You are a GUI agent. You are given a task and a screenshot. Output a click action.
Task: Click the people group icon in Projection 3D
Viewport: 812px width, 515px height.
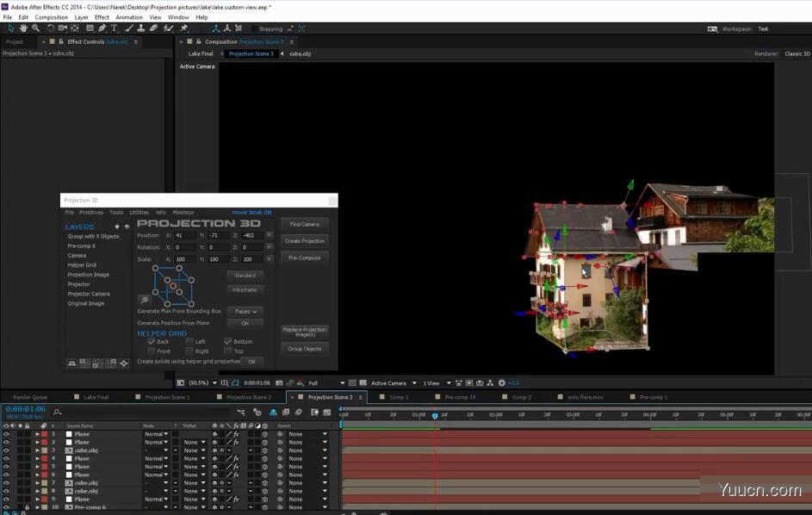pyautogui.click(x=72, y=363)
